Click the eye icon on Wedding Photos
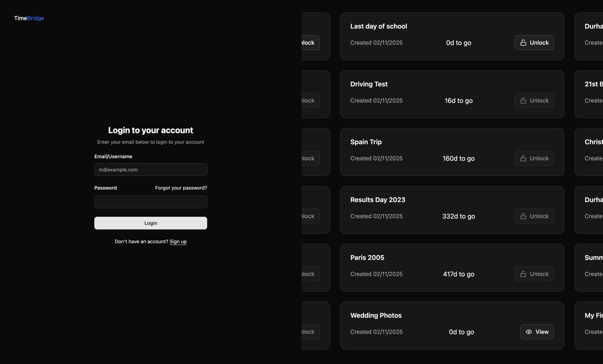Image resolution: width=603 pixels, height=364 pixels. [x=529, y=332]
